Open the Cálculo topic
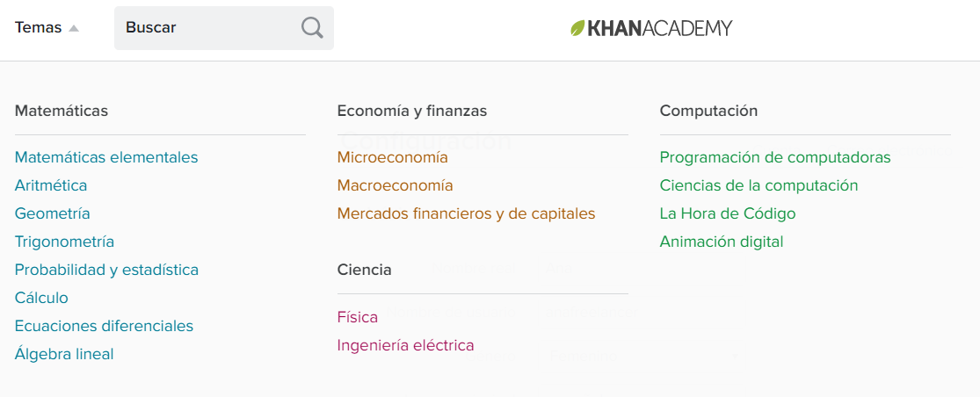 41,298
